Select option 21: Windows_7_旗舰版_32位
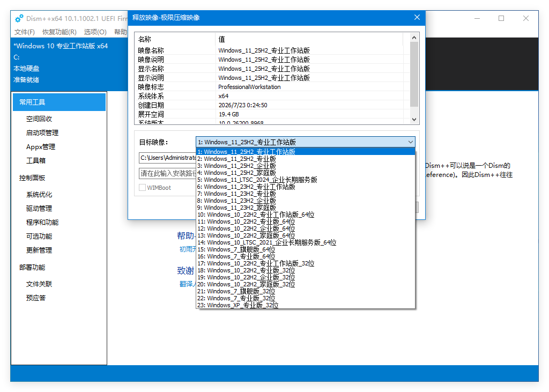Image resolution: width=549 pixels, height=392 pixels. [306, 292]
